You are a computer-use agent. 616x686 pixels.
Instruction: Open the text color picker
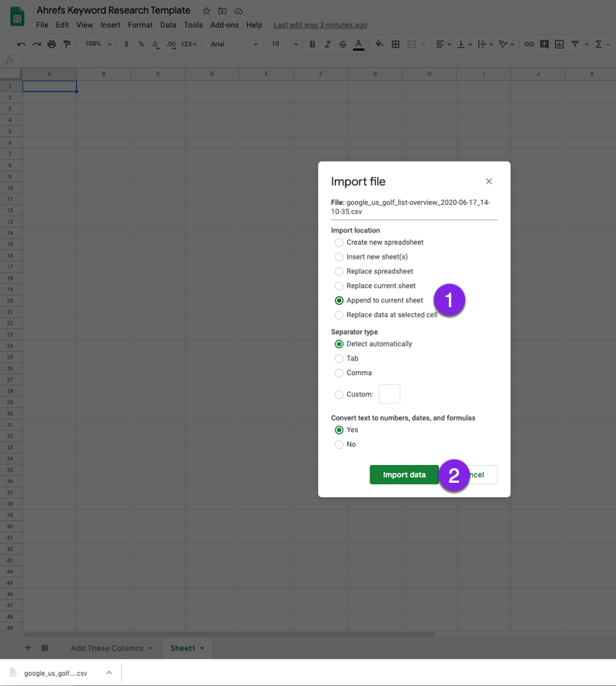(359, 44)
